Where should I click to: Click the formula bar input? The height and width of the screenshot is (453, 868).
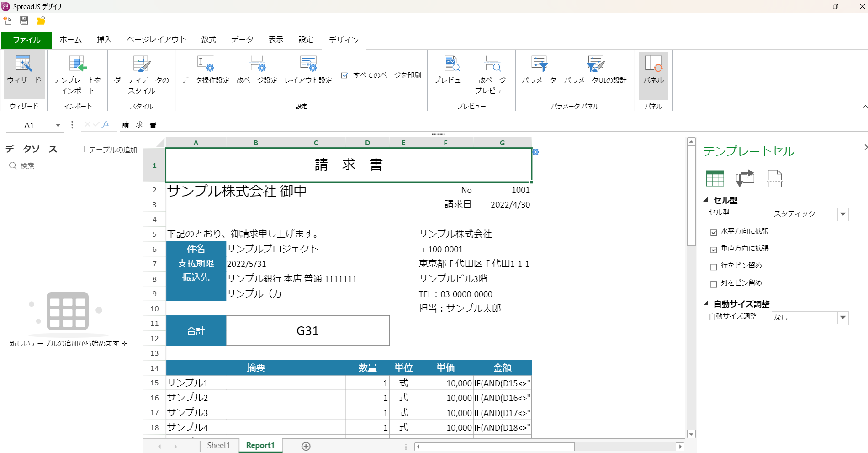[493, 125]
